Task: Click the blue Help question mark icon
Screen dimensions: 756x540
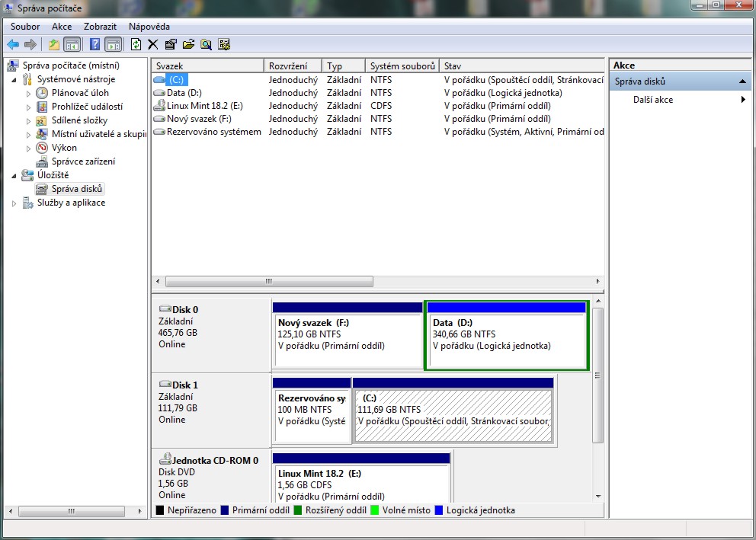Action: pyautogui.click(x=94, y=44)
